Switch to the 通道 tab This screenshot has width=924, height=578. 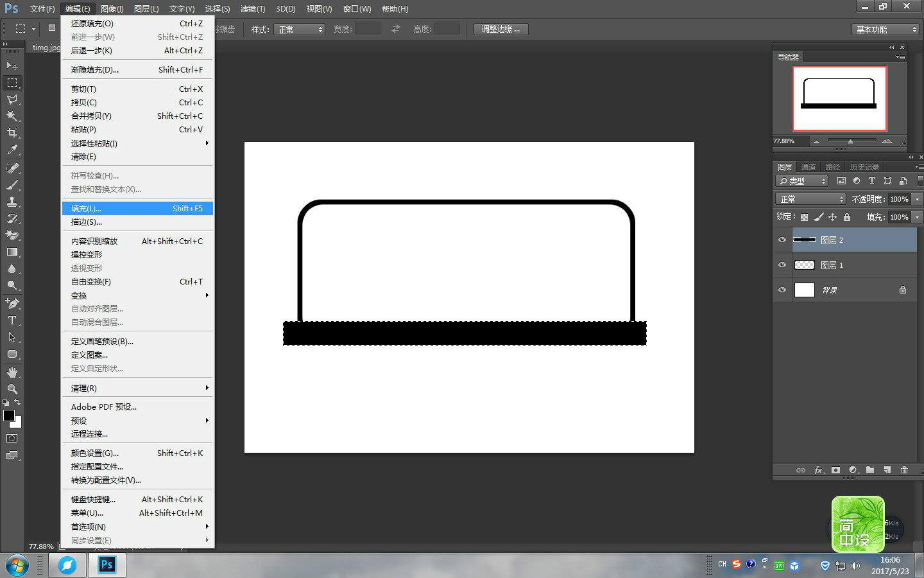[809, 167]
